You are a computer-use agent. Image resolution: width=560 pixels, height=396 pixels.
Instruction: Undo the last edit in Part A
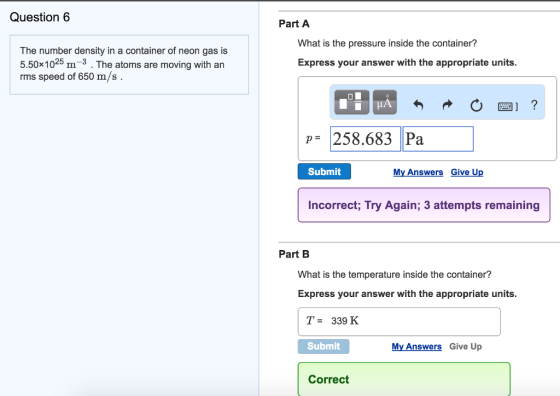[x=418, y=105]
